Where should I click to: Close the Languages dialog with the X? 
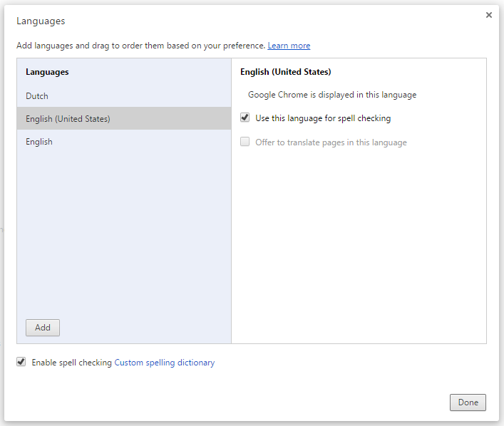[x=488, y=15]
